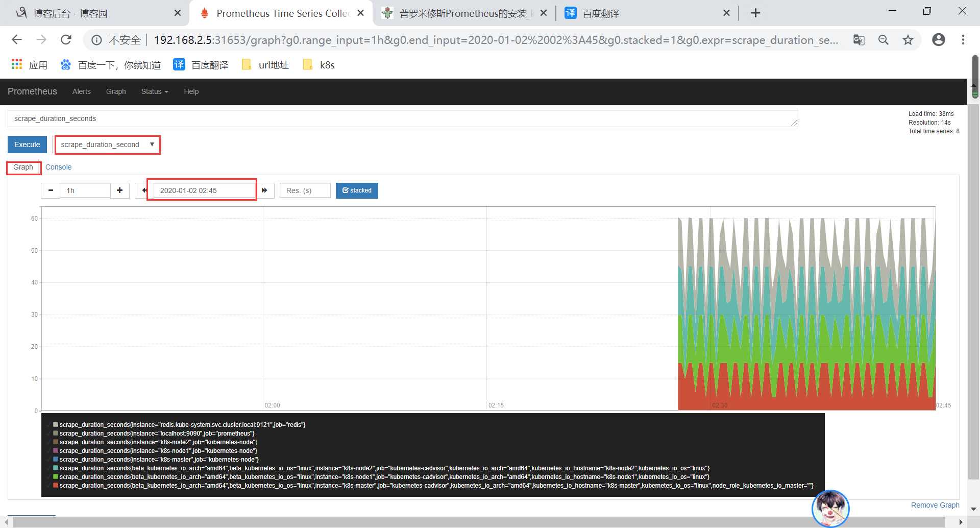Click the cartoon avatar floating icon

pos(830,508)
